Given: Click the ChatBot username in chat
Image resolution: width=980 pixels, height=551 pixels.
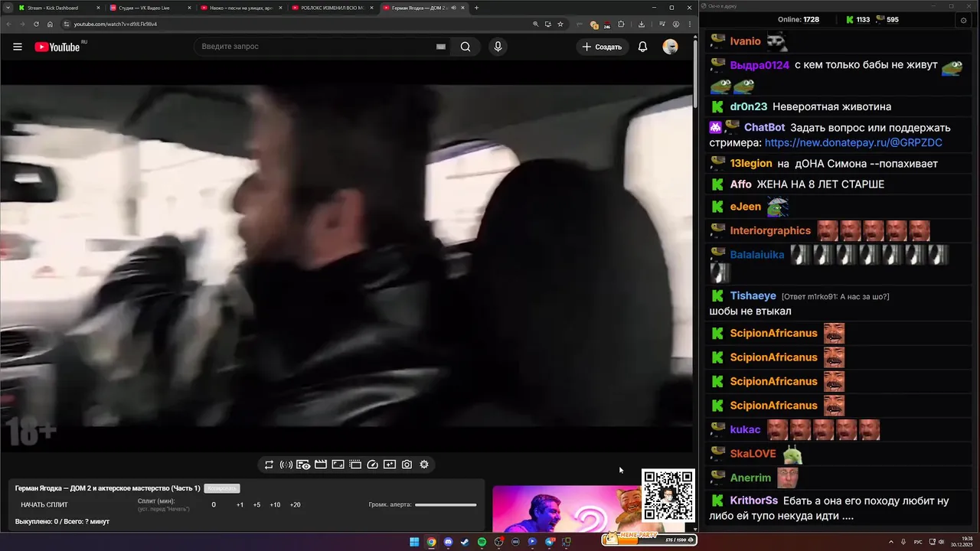Looking at the screenshot, I should [x=764, y=128].
